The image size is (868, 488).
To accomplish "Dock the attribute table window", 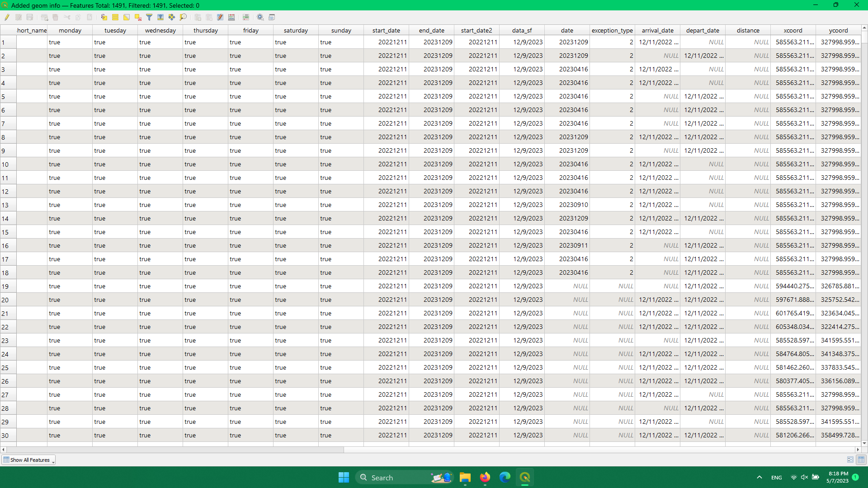I will [x=272, y=17].
